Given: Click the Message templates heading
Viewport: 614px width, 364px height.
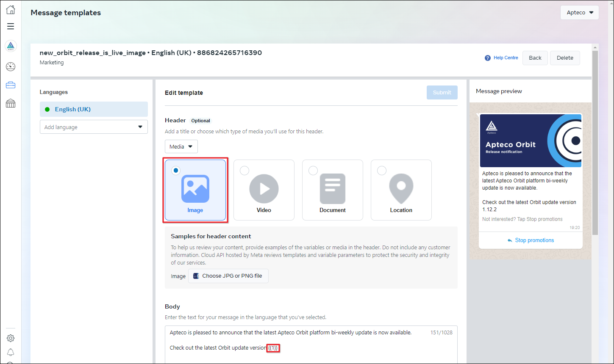Looking at the screenshot, I should (x=66, y=13).
